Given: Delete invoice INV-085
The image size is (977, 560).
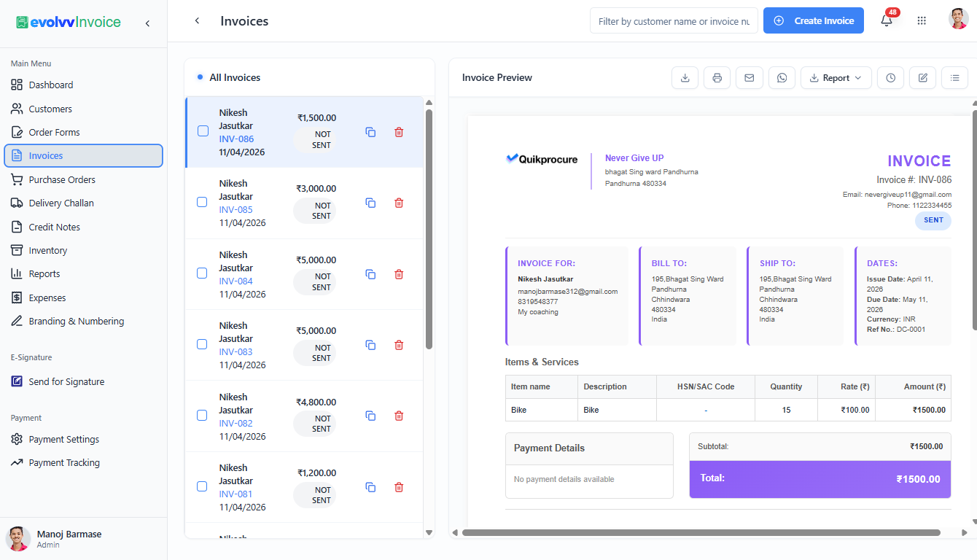Looking at the screenshot, I should (x=399, y=203).
